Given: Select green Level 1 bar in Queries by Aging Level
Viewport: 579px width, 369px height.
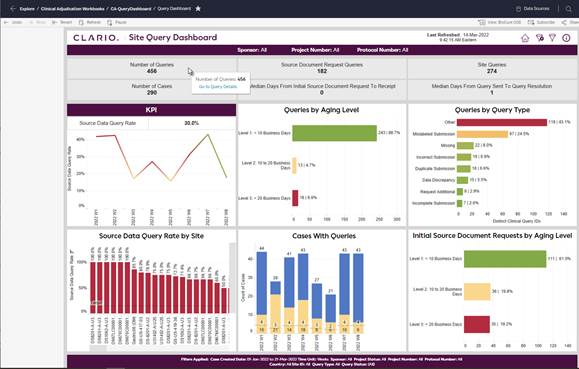Looking at the screenshot, I should click(335, 133).
